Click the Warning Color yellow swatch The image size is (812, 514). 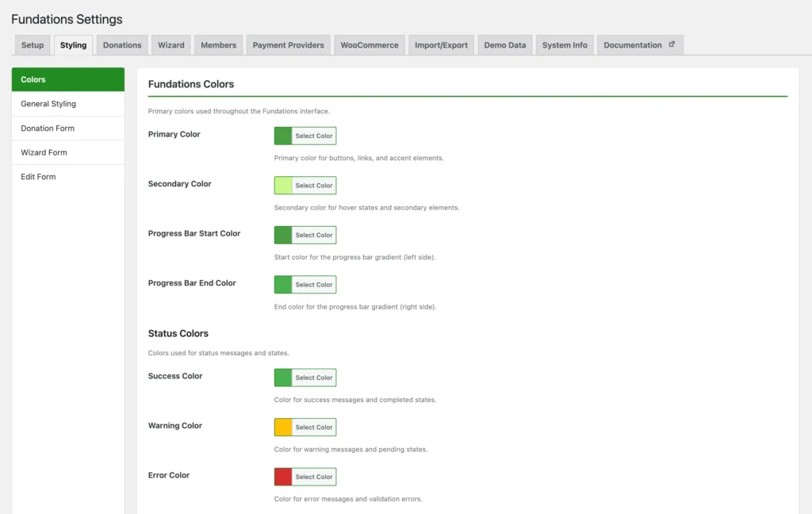283,427
